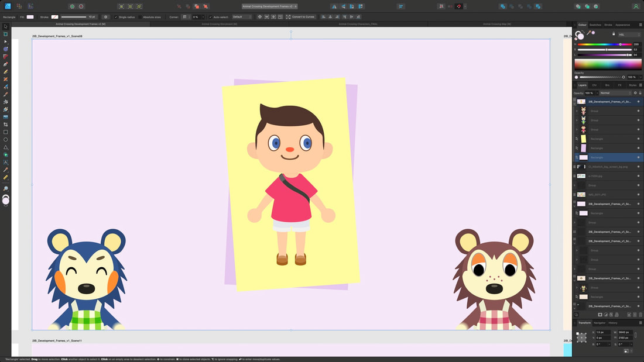Expand the third Group layer with the boy
The width and height of the screenshot is (644, 362).
pos(577,130)
